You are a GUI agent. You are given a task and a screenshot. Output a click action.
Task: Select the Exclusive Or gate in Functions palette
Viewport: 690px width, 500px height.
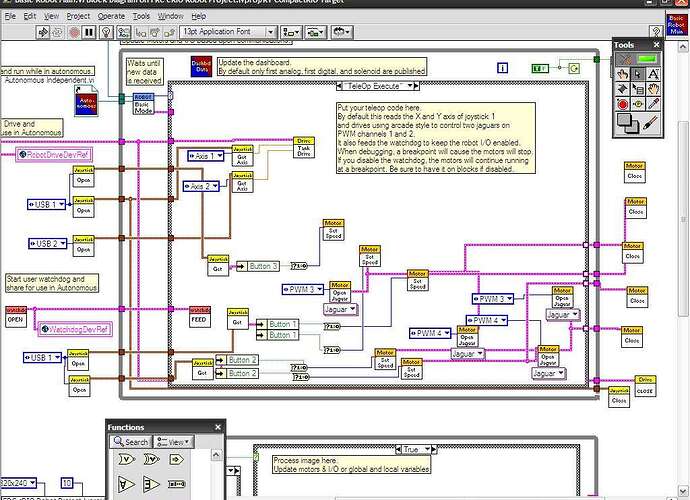[151, 460]
